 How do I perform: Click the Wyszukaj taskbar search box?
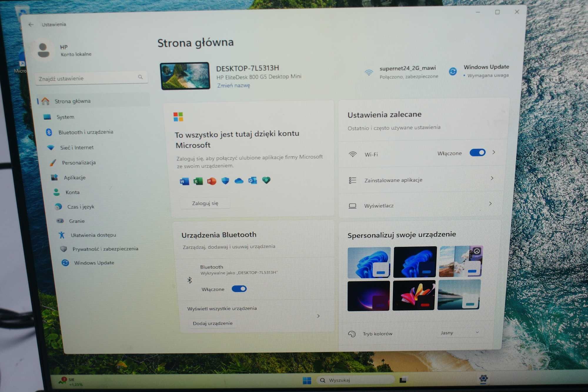[355, 380]
